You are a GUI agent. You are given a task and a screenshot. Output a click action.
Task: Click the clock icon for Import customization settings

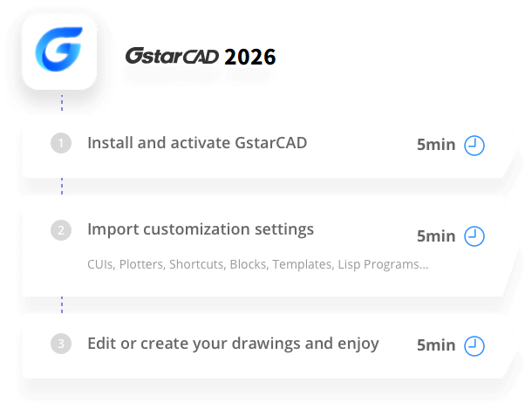[474, 235]
